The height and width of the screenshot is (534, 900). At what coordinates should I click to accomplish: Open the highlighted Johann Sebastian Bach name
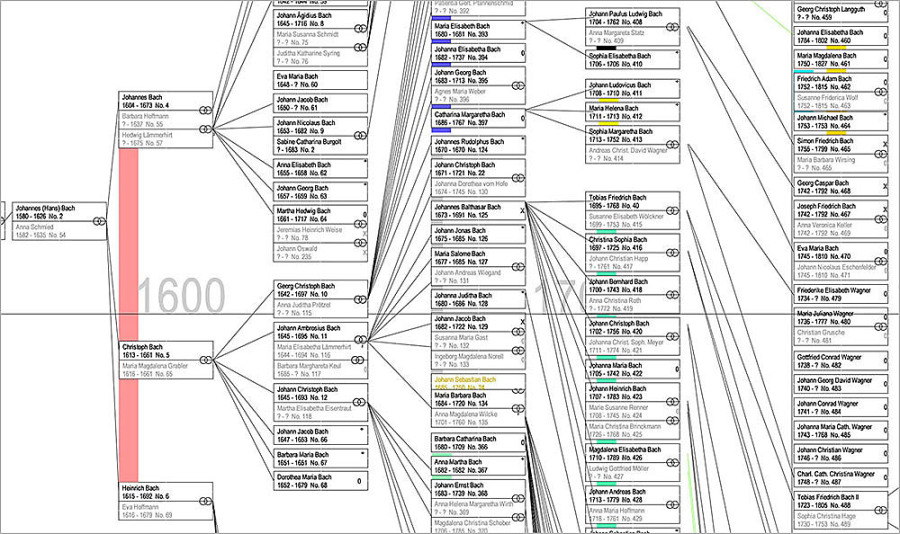(465, 380)
